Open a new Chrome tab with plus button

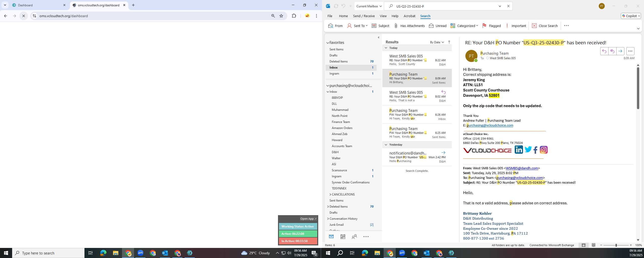(x=133, y=5)
